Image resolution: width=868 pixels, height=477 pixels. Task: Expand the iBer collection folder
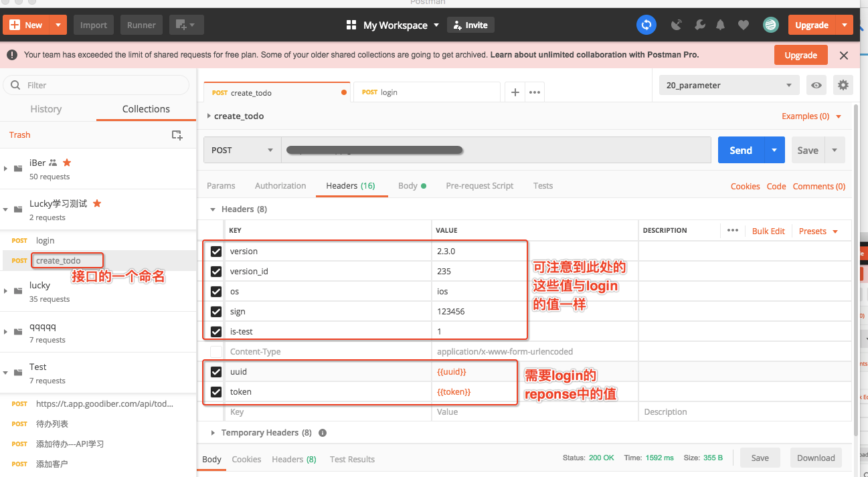click(x=6, y=169)
